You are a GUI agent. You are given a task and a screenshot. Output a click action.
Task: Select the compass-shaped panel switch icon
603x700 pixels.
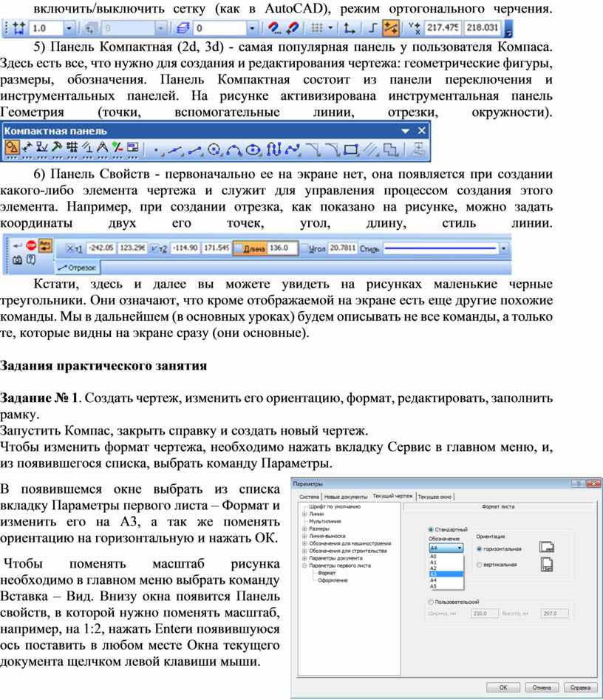[103, 147]
